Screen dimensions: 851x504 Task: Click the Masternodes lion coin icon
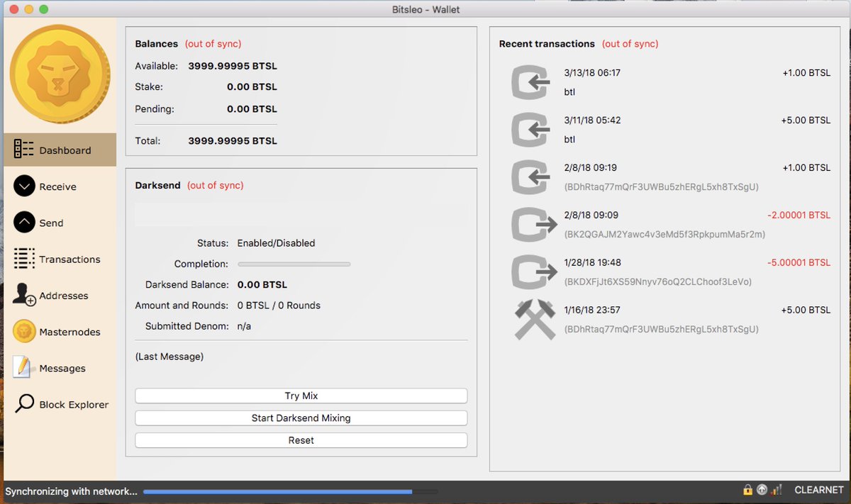(x=24, y=332)
